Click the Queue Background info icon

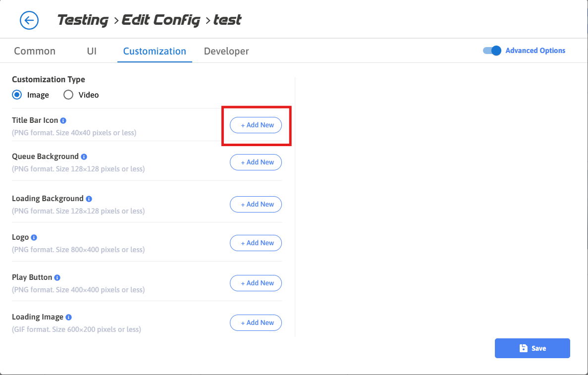point(84,157)
